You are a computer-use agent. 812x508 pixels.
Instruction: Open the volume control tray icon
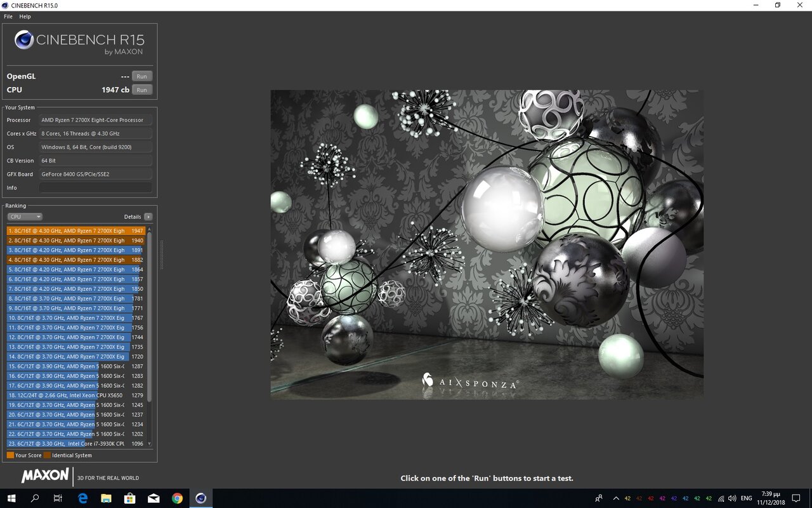pyautogui.click(x=733, y=498)
